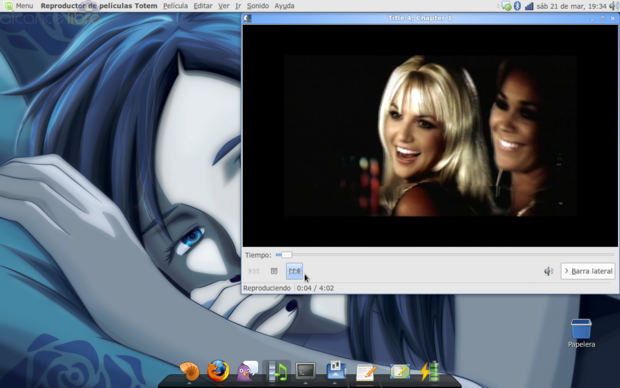Open Pidgin messenger from the dock
This screenshot has width=620, height=388.
click(247, 371)
